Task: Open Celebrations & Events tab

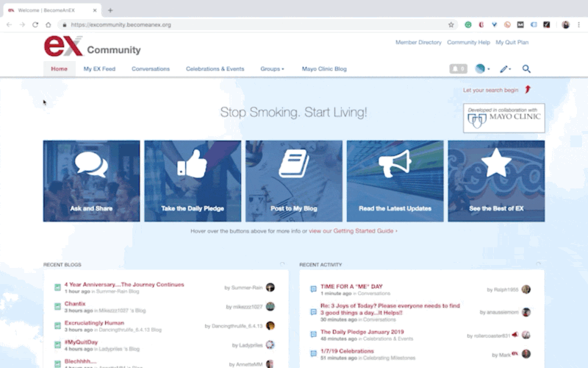Action: (215, 69)
